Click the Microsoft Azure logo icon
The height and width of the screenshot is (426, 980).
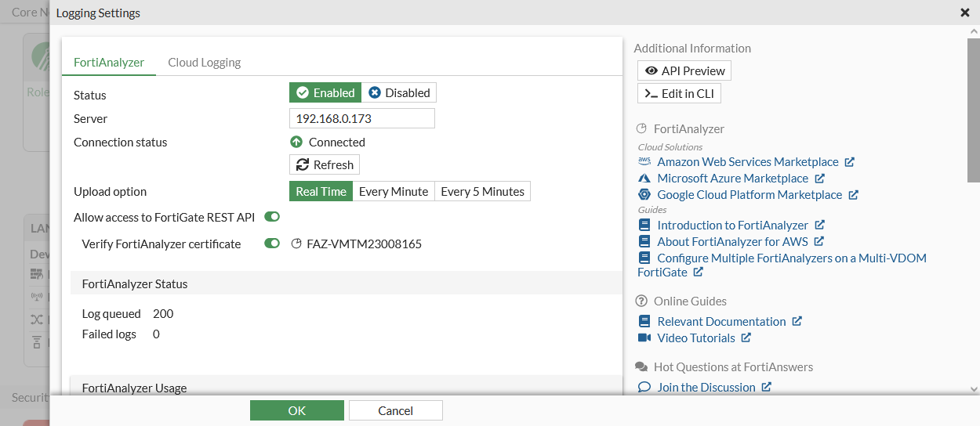[x=644, y=178]
